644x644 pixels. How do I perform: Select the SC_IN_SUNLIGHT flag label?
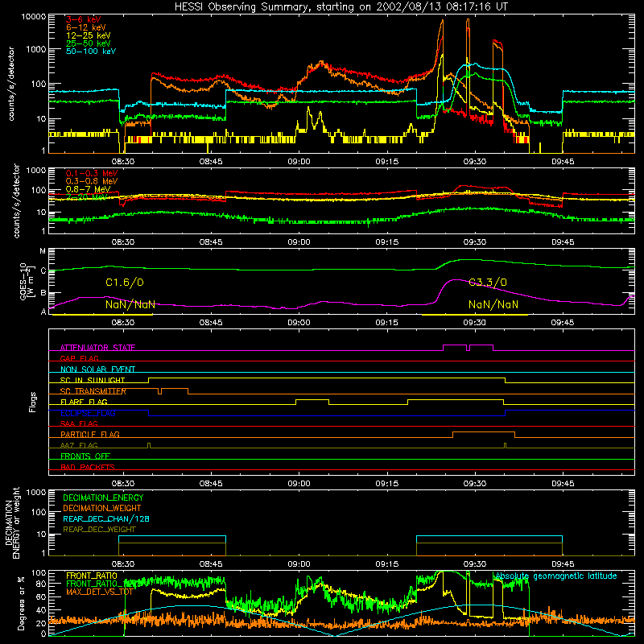(x=93, y=380)
